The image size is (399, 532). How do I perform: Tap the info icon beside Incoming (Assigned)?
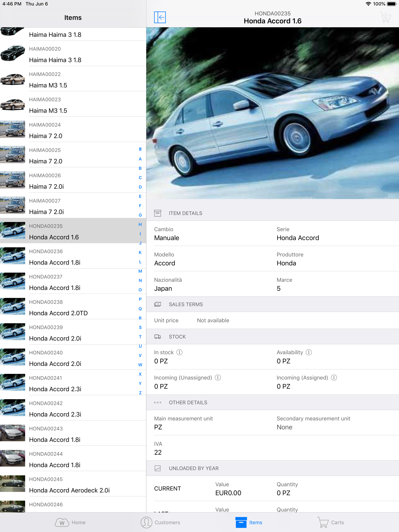click(x=334, y=378)
